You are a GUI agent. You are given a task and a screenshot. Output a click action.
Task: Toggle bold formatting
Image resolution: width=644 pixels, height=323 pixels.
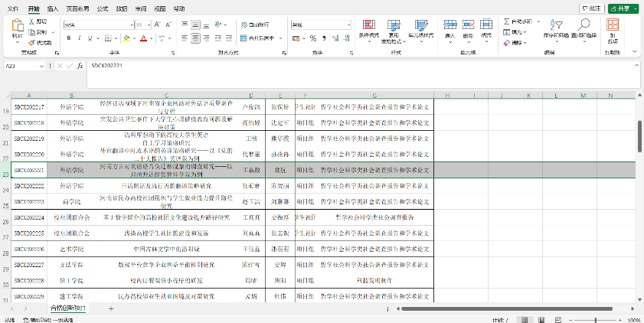click(x=68, y=36)
